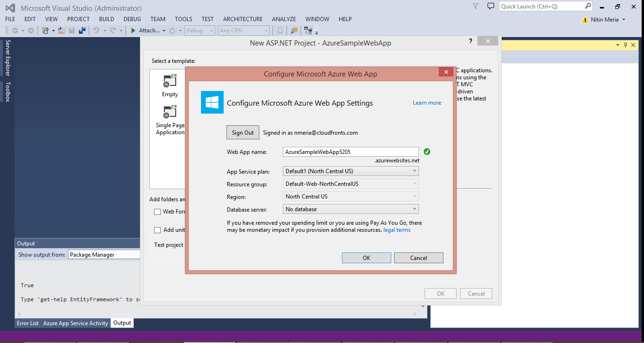Screen dimensions: 644x343
Task: Open the PROJECT menu
Action: (x=78, y=19)
